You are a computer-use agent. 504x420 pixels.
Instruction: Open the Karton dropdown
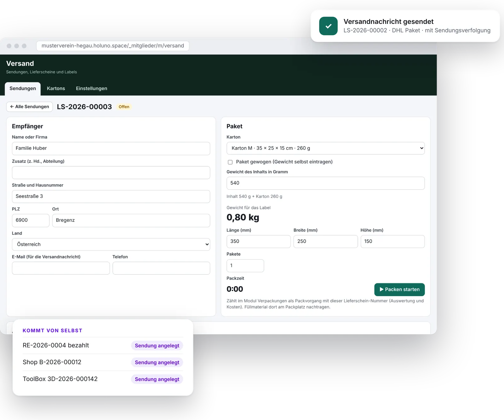click(325, 148)
